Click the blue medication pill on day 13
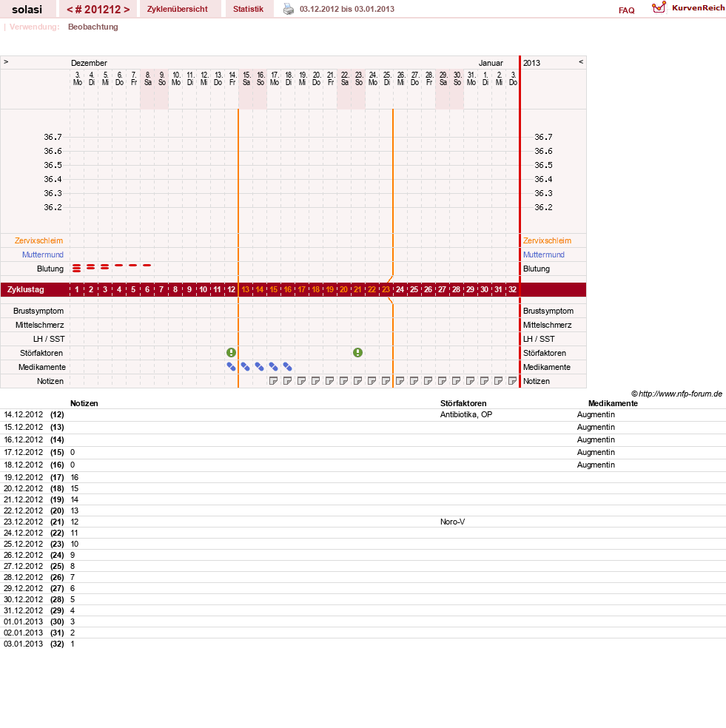Screen dimensions: 726x728 [x=245, y=367]
